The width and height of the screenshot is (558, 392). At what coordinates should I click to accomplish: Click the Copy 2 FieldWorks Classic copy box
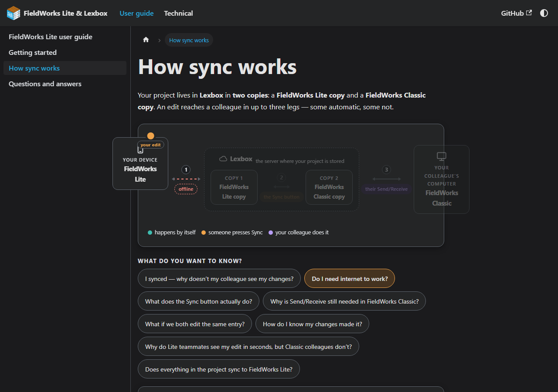click(x=329, y=187)
